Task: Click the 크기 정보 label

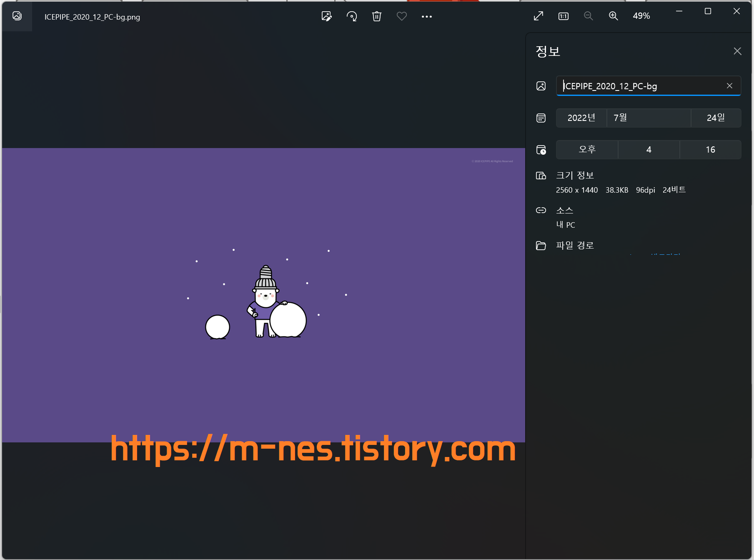Action: click(575, 175)
